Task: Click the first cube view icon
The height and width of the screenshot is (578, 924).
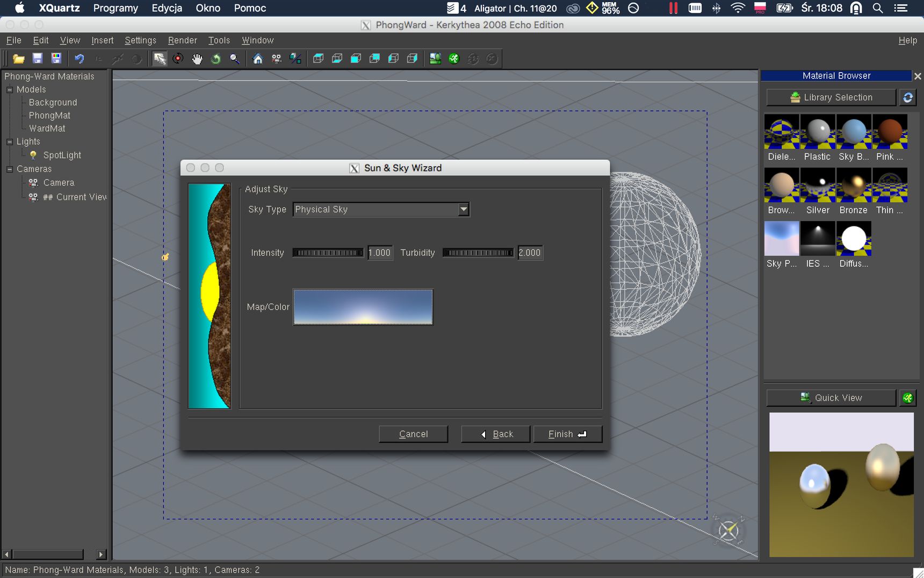Action: click(318, 59)
